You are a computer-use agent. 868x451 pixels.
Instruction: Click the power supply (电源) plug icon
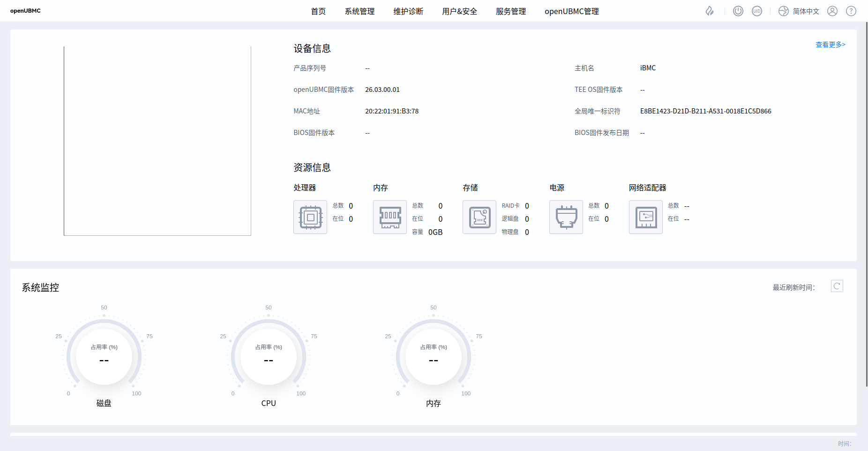click(x=566, y=217)
